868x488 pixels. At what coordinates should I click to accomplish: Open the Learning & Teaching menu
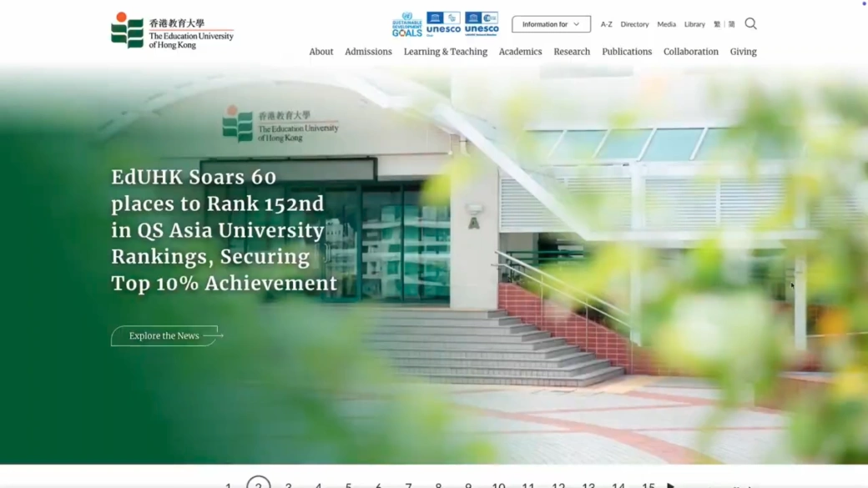(446, 52)
